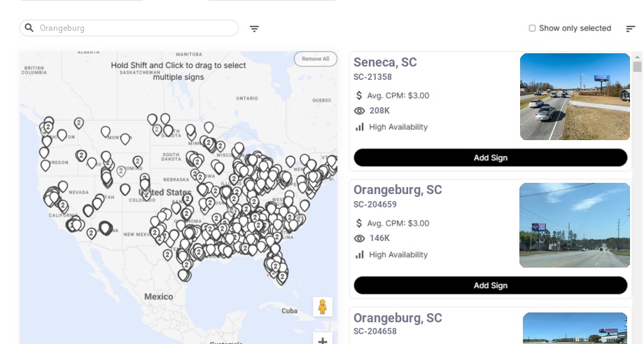Screen dimensions: 644x344
Task: Click the Orangeburg SC-204659 impressions eye icon
Action: click(x=360, y=238)
